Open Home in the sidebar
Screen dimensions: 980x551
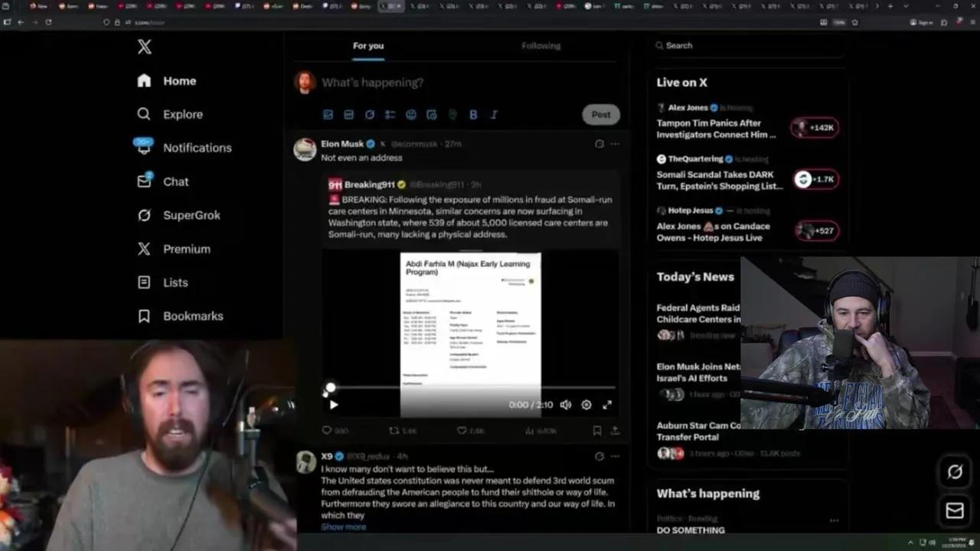(167, 80)
